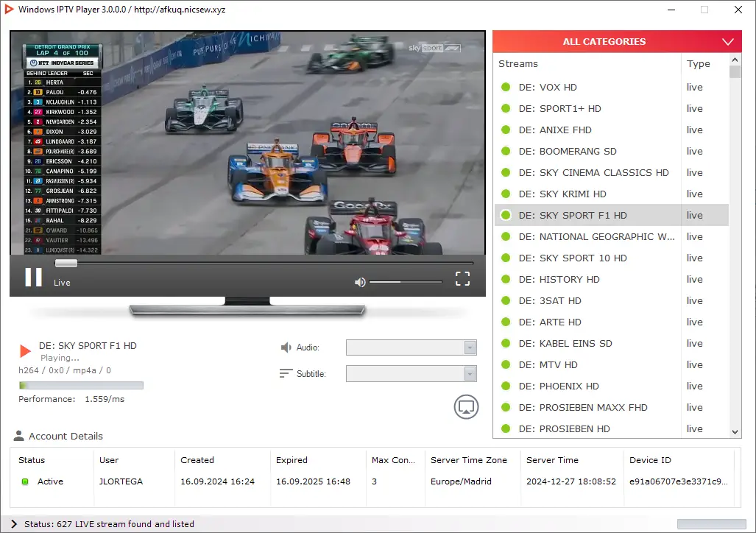The image size is (756, 533).
Task: Click the Server Time Zone column header
Action: (x=469, y=460)
